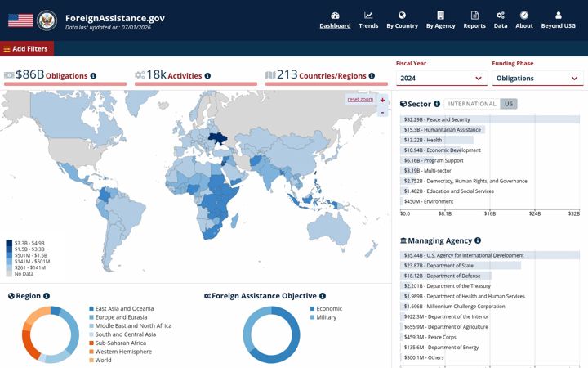588x368 pixels.
Task: Click $3.3B - $4.9B legend swatch
Action: (9, 243)
